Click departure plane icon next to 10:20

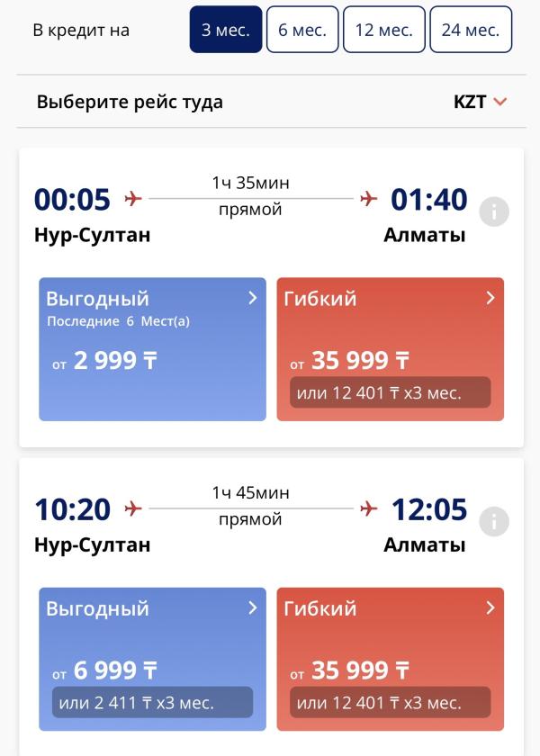(x=133, y=509)
